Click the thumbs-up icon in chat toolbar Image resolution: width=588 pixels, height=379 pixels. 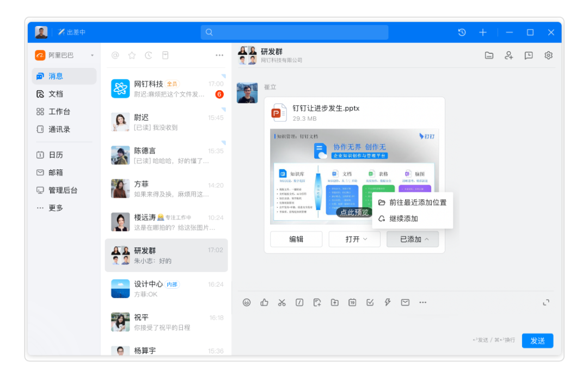264,302
